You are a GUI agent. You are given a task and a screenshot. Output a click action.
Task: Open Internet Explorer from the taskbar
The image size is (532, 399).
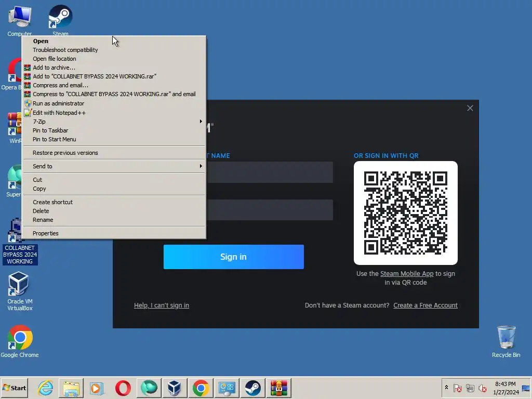point(45,388)
